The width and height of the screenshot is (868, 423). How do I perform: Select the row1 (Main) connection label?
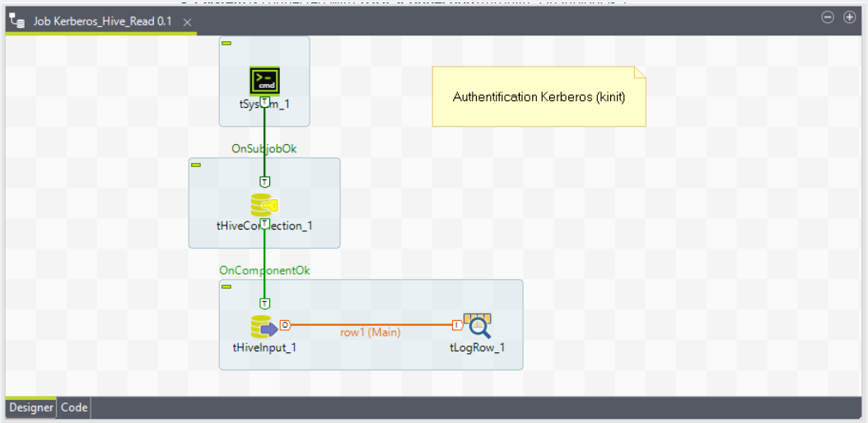(371, 332)
